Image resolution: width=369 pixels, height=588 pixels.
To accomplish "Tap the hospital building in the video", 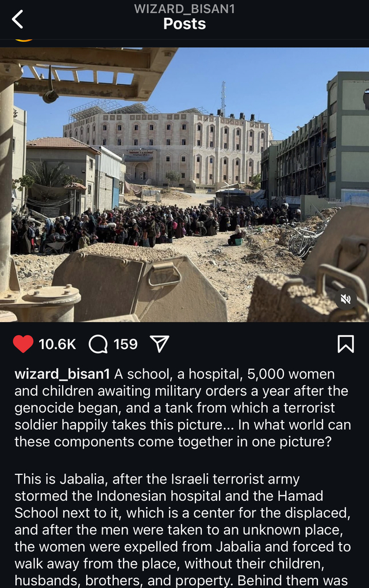I will click(x=168, y=146).
